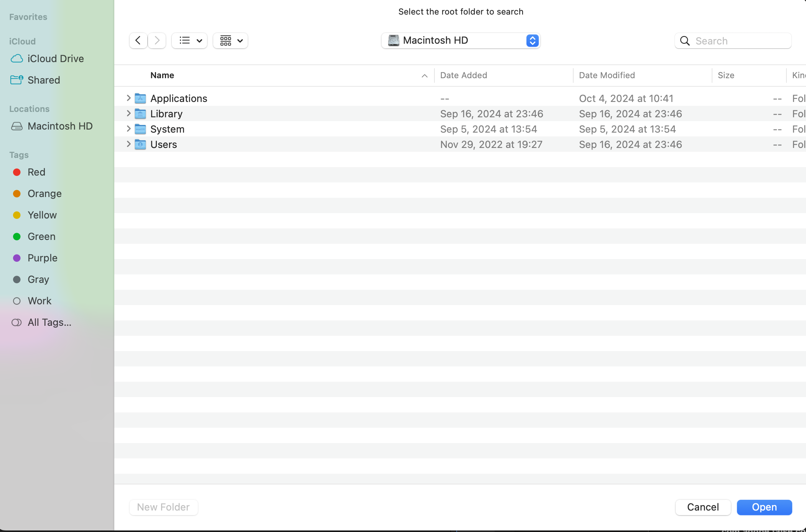The height and width of the screenshot is (532, 806).
Task: Select the Library row name
Action: (166, 114)
